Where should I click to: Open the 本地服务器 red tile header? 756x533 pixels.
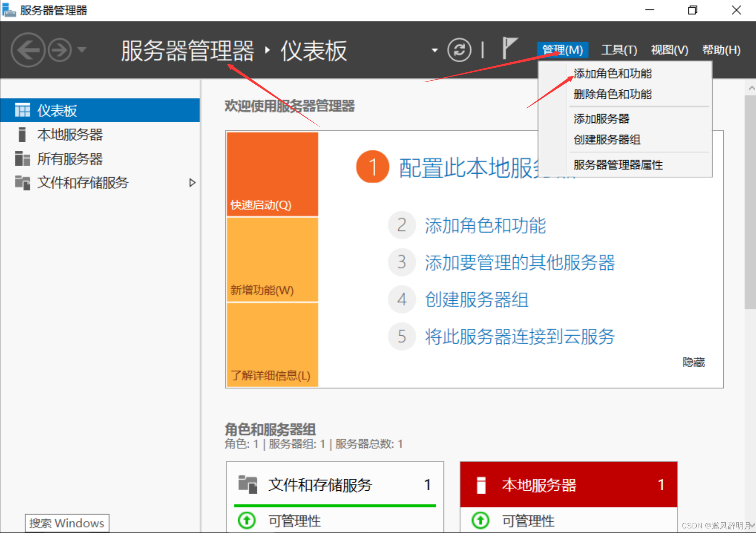click(x=568, y=485)
